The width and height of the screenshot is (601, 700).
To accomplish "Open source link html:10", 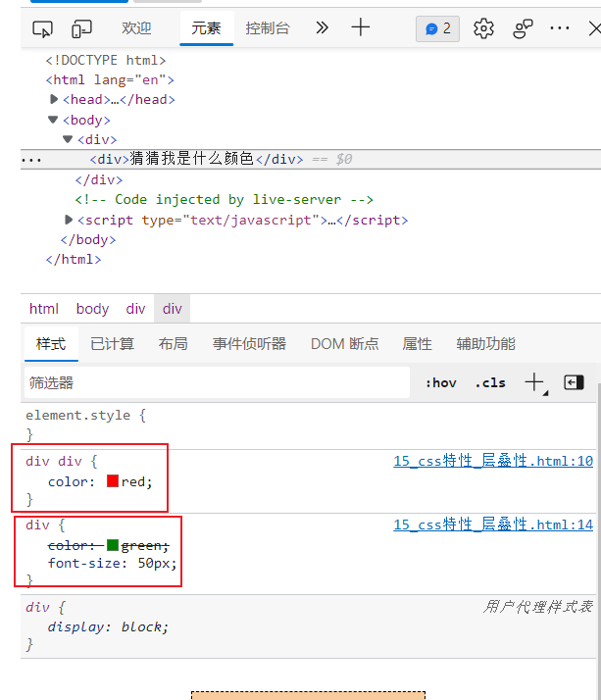I will (x=493, y=460).
